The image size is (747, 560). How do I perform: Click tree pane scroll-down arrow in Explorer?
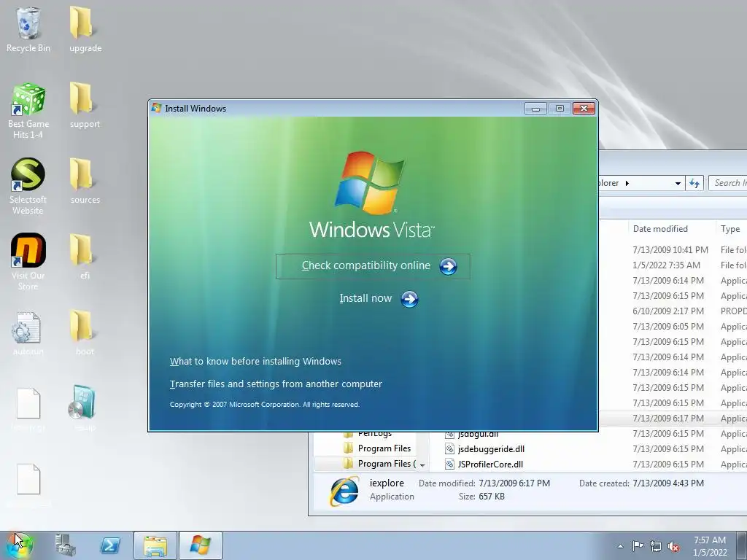click(422, 464)
